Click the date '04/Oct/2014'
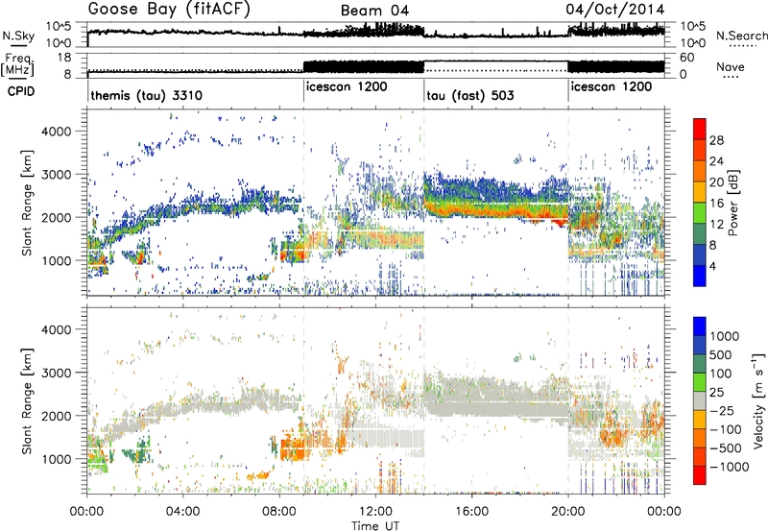Screen dimensions: 768x532 point(615,10)
